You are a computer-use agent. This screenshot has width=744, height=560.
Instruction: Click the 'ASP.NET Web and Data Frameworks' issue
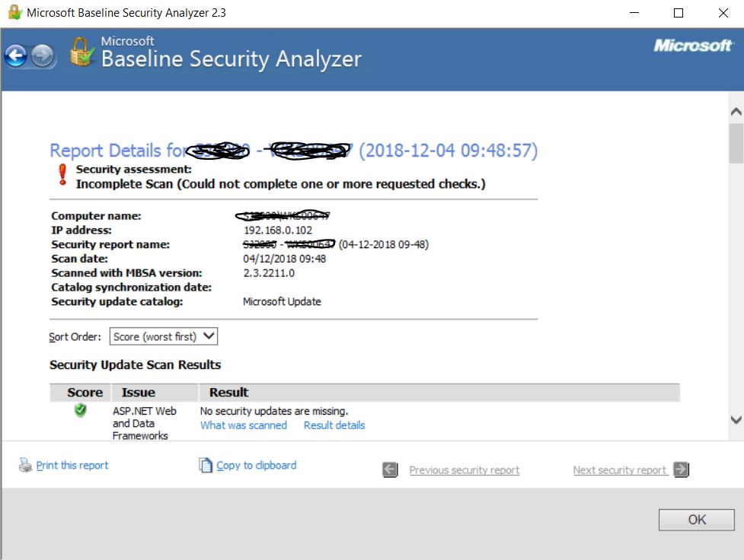click(144, 424)
